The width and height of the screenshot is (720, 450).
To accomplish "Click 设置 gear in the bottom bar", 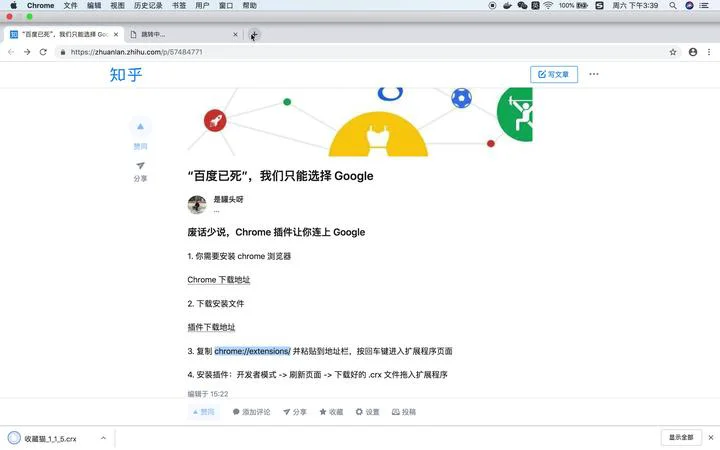I will [367, 412].
